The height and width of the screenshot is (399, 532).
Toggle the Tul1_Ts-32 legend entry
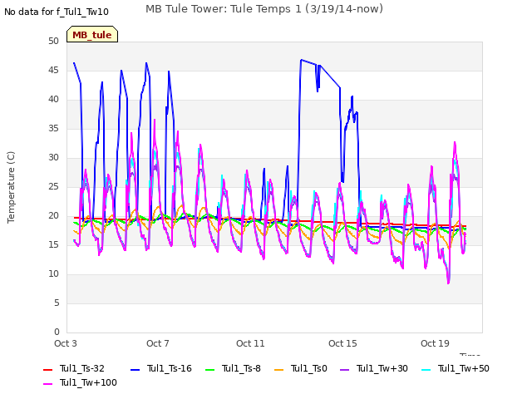74,368
